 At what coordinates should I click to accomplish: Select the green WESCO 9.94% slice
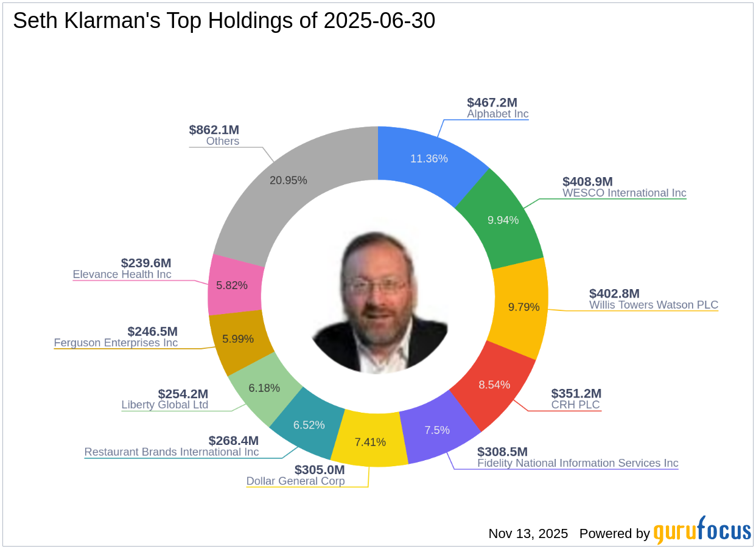[503, 220]
